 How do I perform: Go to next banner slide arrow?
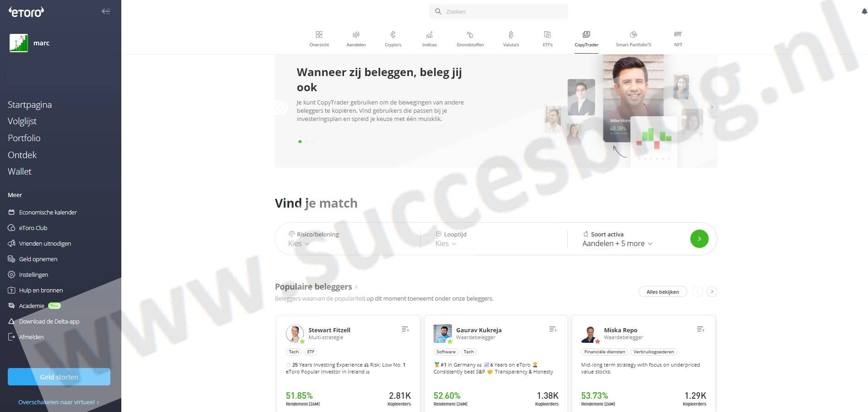pyautogui.click(x=711, y=107)
